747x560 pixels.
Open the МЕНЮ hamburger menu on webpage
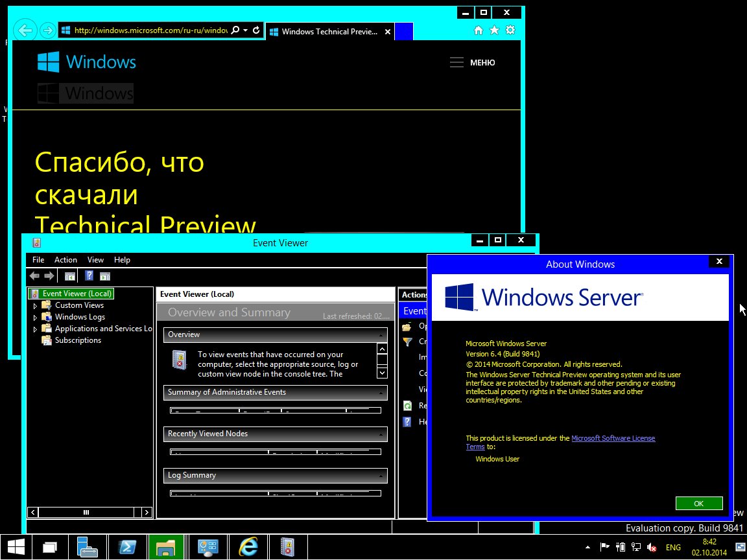[x=473, y=62]
